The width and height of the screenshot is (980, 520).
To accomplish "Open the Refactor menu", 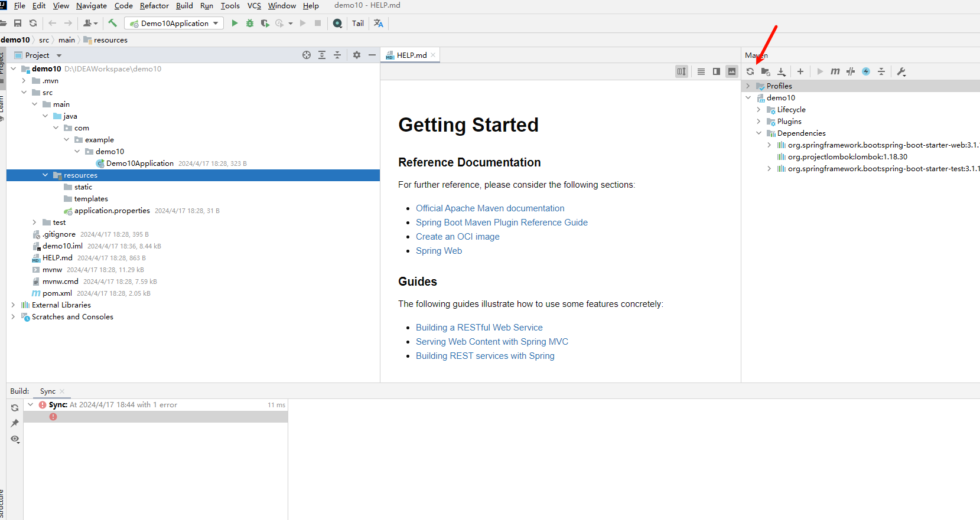I will 154,6.
